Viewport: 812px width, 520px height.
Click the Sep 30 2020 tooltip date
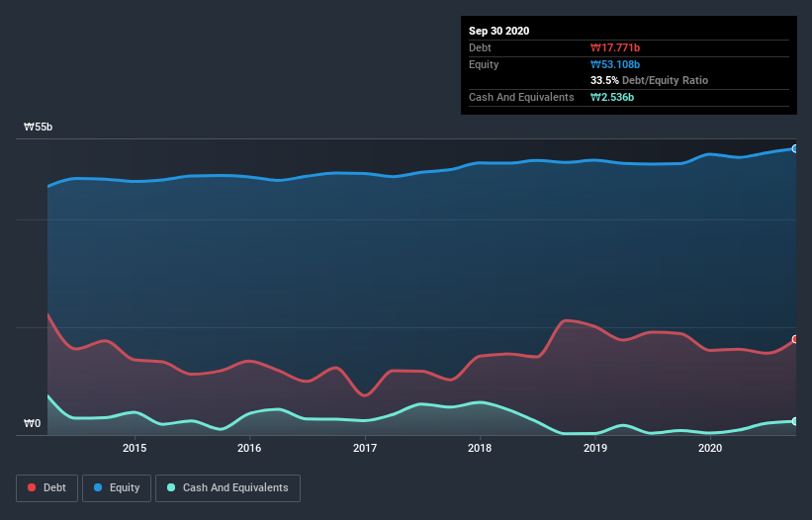(499, 31)
